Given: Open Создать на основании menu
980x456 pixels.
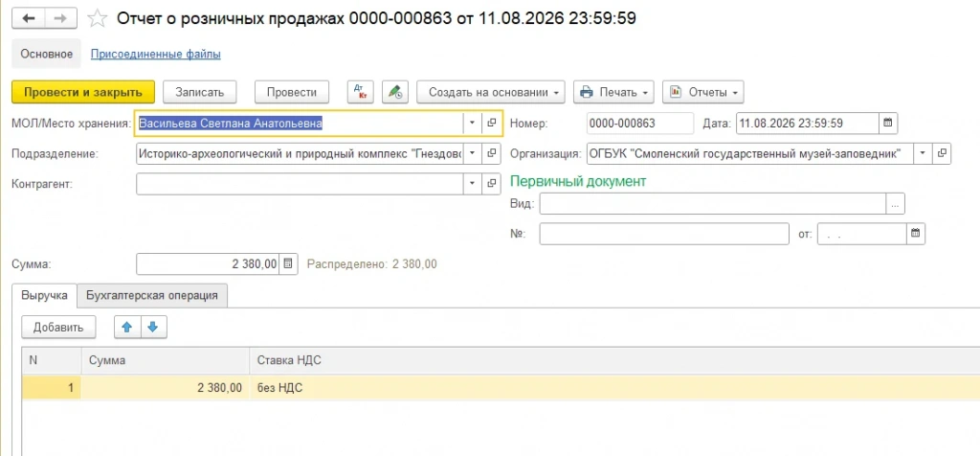Looking at the screenshot, I should pyautogui.click(x=491, y=92).
